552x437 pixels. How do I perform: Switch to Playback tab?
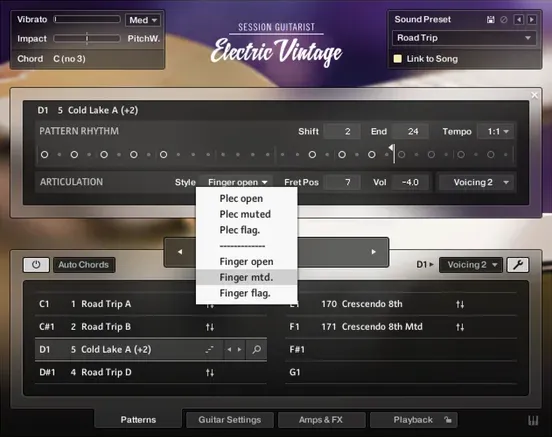click(413, 420)
